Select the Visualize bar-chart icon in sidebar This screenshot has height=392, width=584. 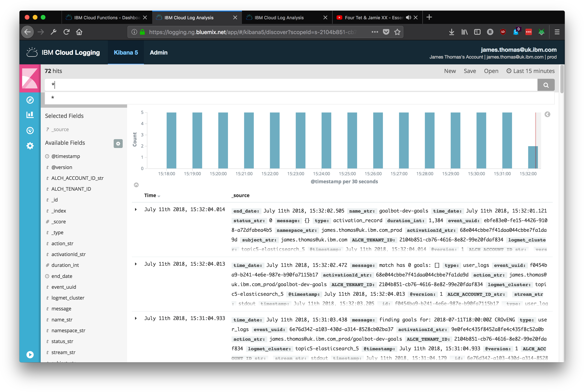tap(30, 115)
